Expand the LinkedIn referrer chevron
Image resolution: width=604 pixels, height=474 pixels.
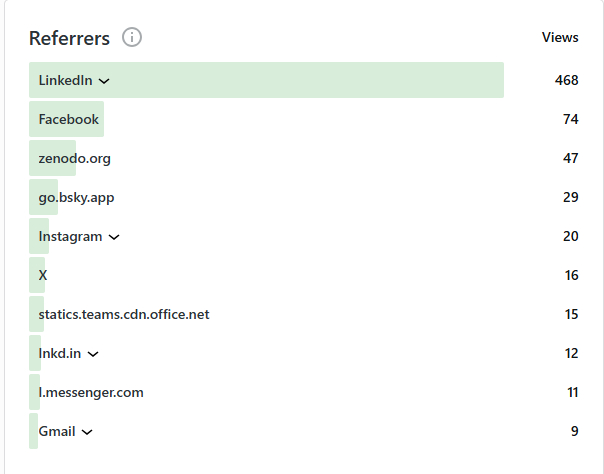[104, 81]
